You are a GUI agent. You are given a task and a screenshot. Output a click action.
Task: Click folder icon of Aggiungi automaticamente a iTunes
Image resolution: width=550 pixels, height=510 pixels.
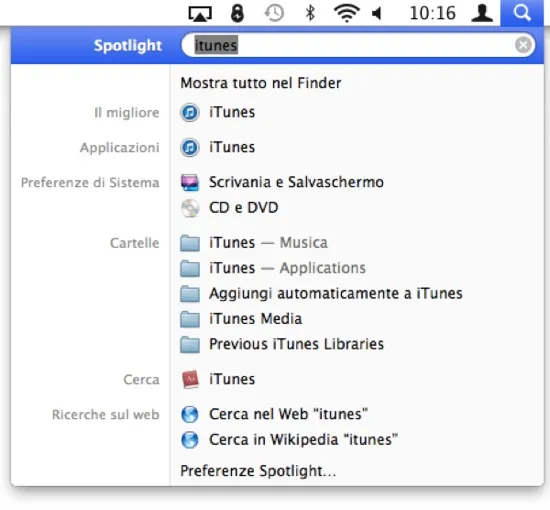pyautogui.click(x=190, y=294)
